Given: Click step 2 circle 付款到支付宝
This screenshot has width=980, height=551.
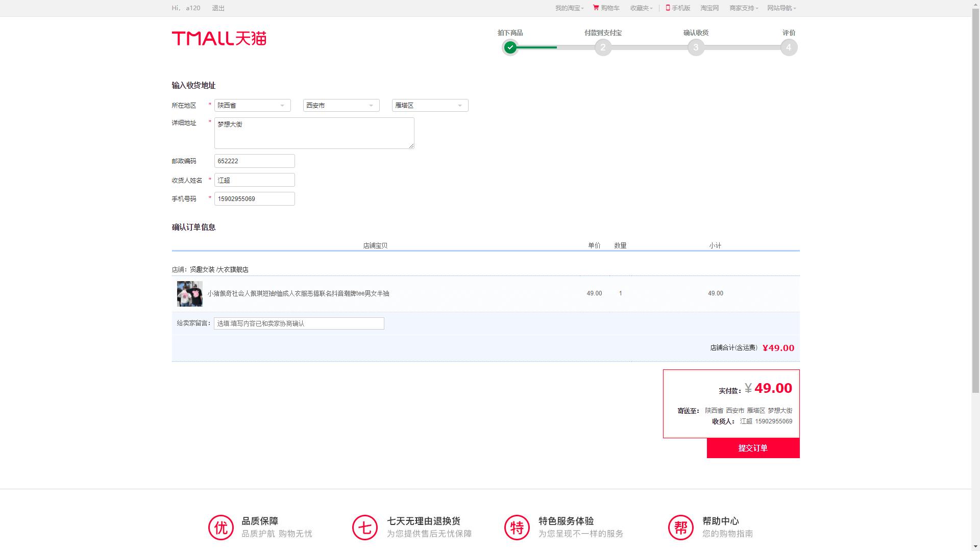Looking at the screenshot, I should [603, 47].
